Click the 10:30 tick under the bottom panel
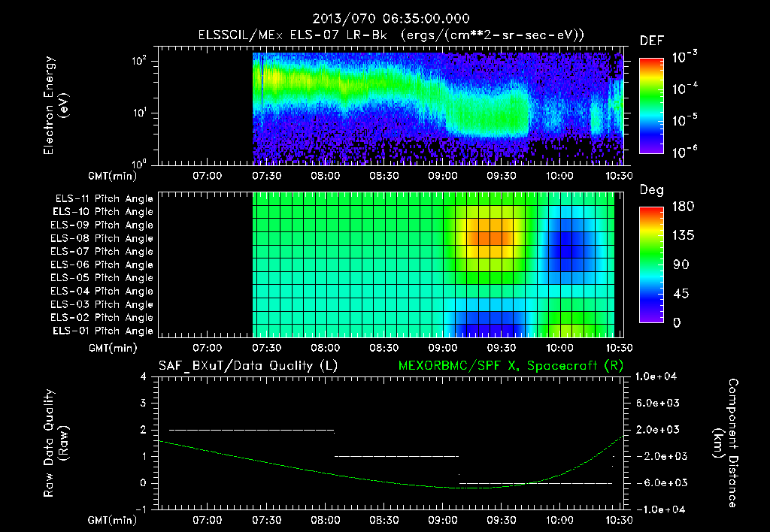The width and height of the screenshot is (770, 532). [618, 520]
